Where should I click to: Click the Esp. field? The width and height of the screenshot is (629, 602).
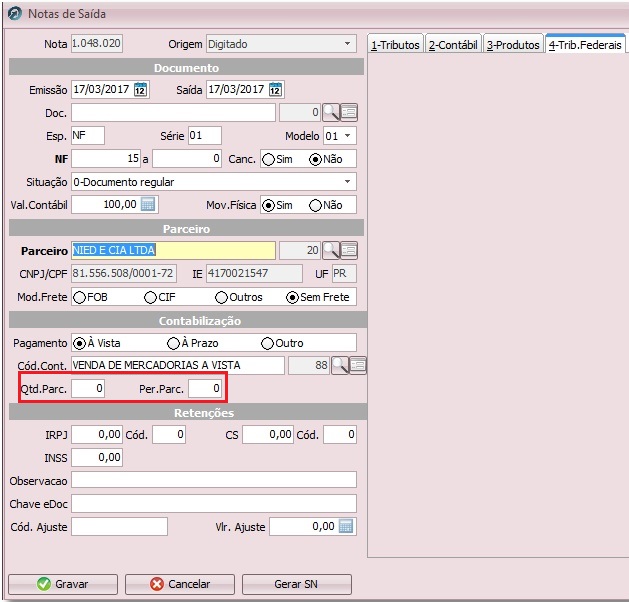88,136
